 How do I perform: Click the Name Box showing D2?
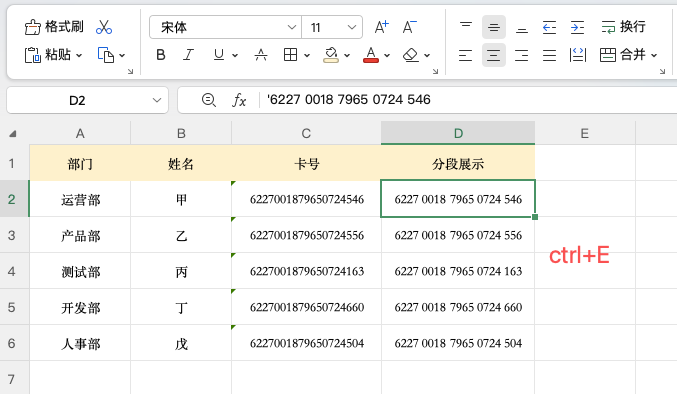tap(77, 101)
